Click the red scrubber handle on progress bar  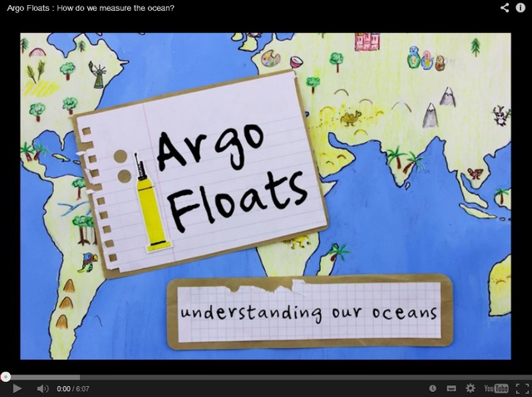6,376
